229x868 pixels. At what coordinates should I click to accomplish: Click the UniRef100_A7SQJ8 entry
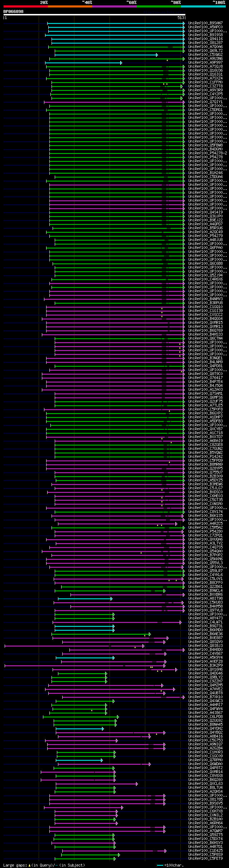tap(205, 67)
